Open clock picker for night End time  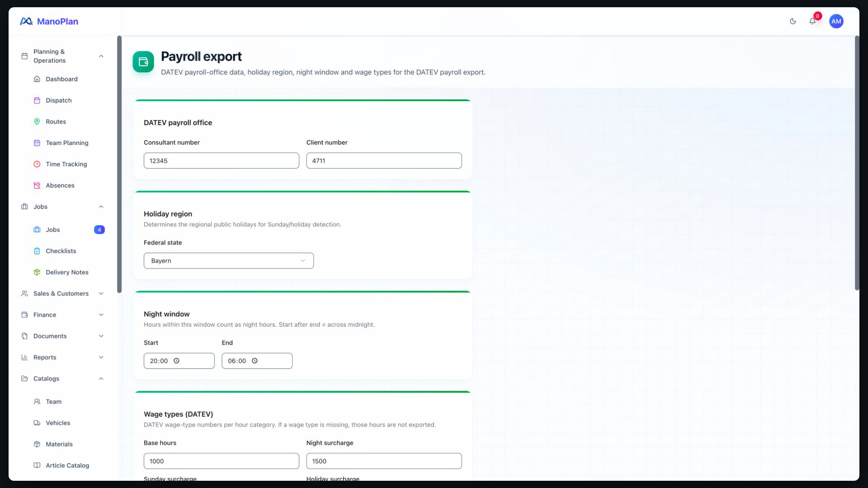pos(255,361)
